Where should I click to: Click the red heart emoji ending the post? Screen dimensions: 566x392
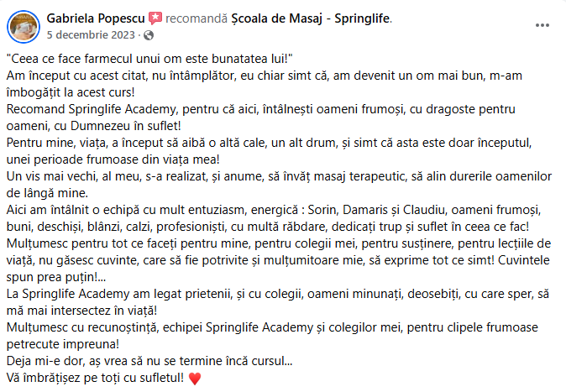[196, 378]
